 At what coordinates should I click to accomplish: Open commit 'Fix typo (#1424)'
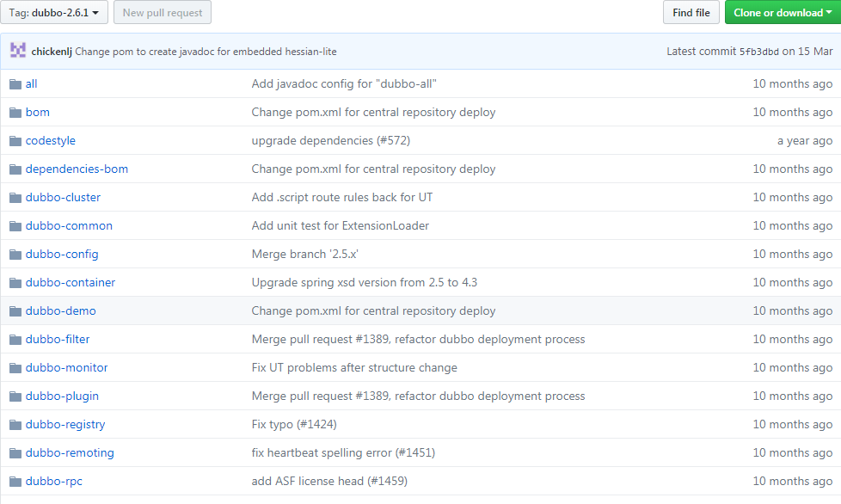point(294,425)
